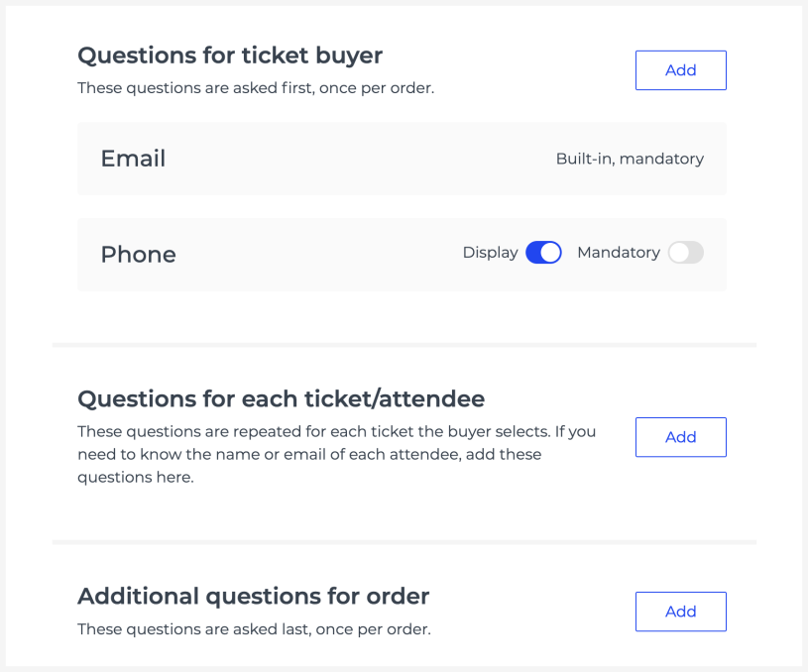
Task: Add an additional question for order
Action: [680, 612]
